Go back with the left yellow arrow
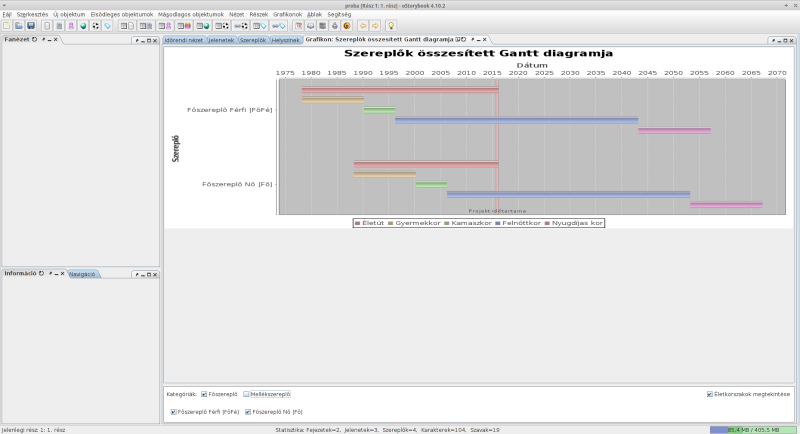Image resolution: width=800 pixels, height=434 pixels. point(363,25)
